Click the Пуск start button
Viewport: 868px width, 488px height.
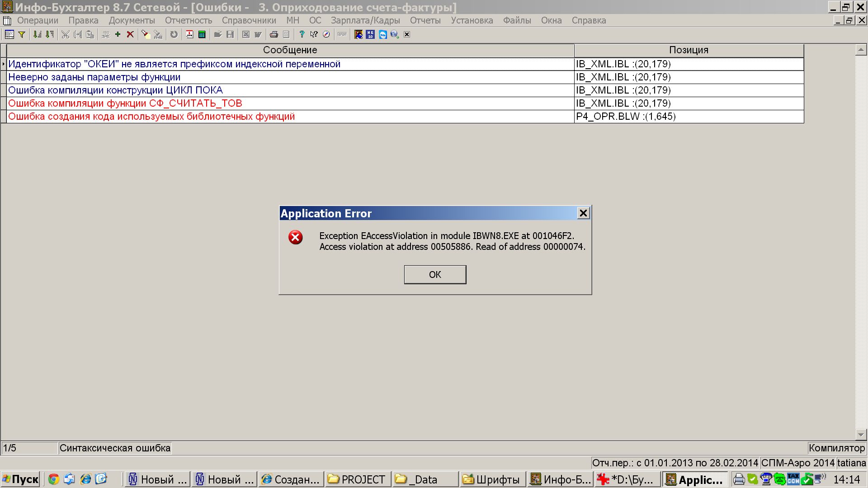[20, 479]
